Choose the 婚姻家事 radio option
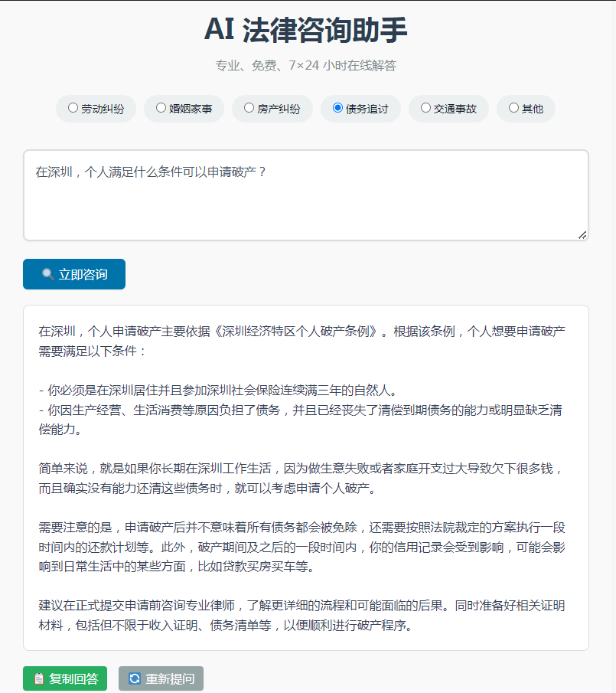Image resolution: width=616 pixels, height=693 pixels. click(161, 108)
